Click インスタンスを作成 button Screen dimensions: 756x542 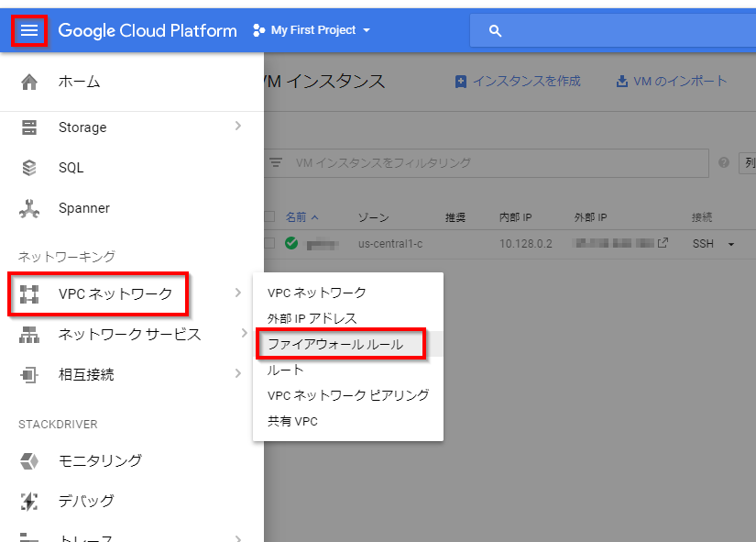(x=518, y=81)
